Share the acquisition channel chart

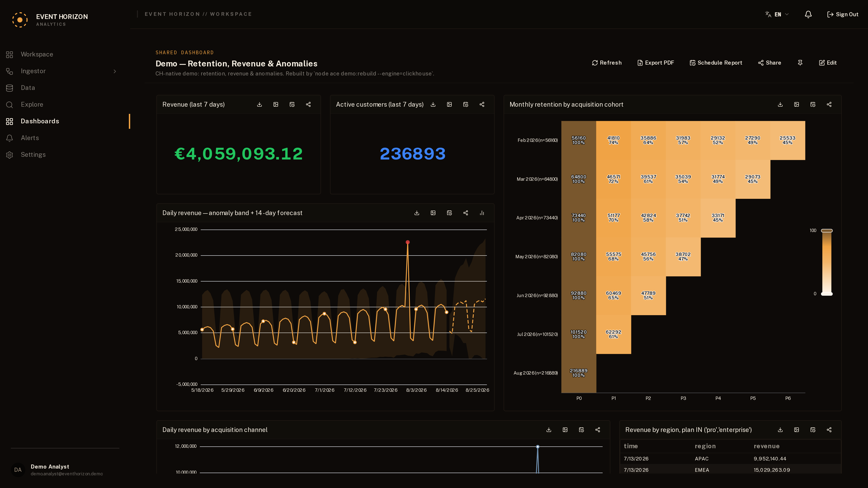pos(598,430)
